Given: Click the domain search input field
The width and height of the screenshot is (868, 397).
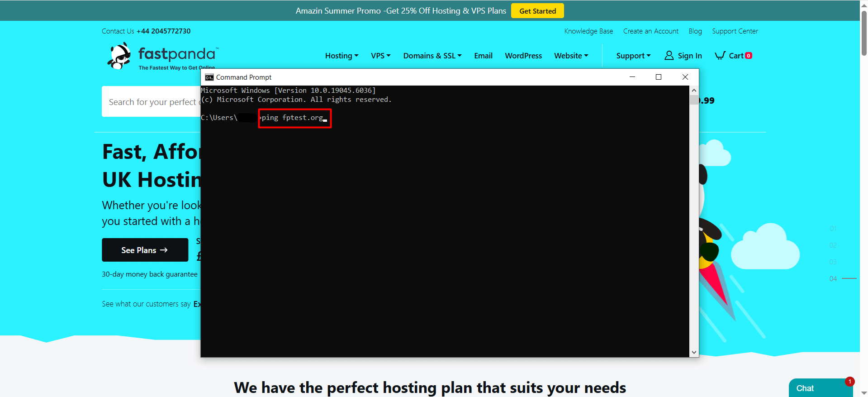Looking at the screenshot, I should (151, 101).
